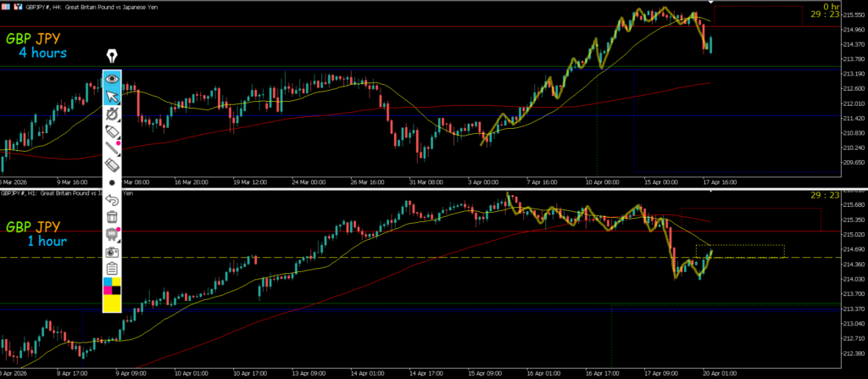
Task: Click '24 Mar 00:00' on H4 time axis
Action: point(308,181)
